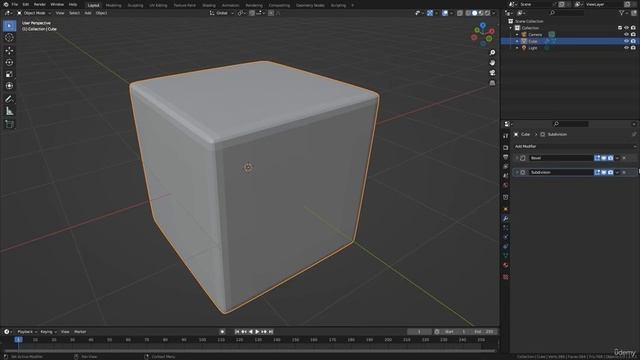Switch perspective/orthographic grid icon

coord(492,83)
